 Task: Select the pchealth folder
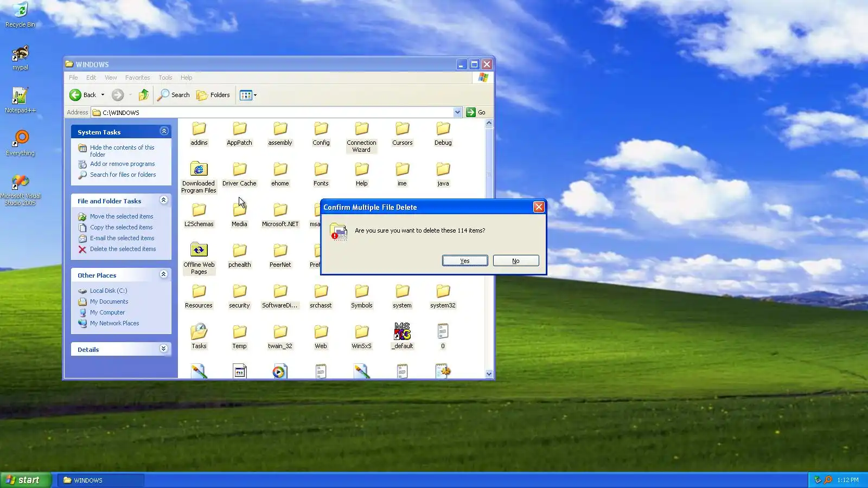tap(239, 256)
